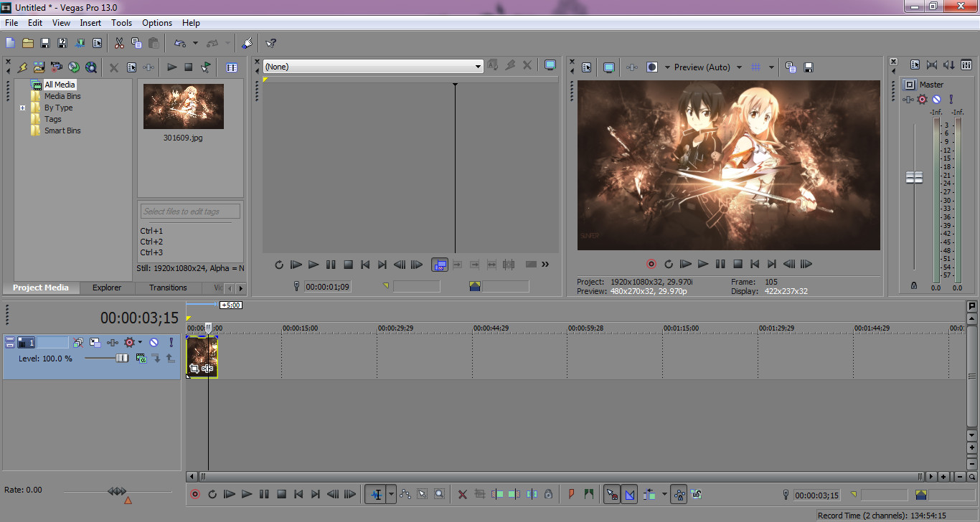Screen dimensions: 980x522
Task: Toggle Mute on video track 1
Action: [154, 343]
